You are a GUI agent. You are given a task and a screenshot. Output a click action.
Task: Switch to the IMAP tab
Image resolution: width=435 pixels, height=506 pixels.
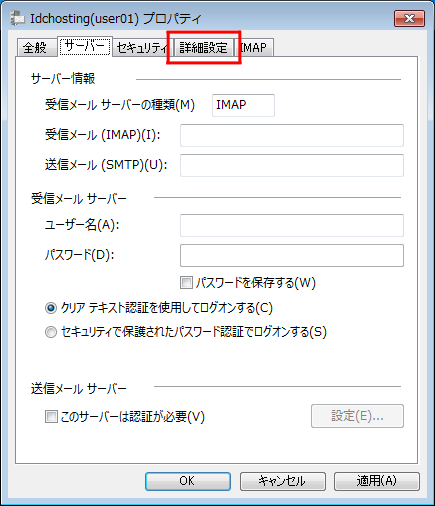[x=254, y=48]
